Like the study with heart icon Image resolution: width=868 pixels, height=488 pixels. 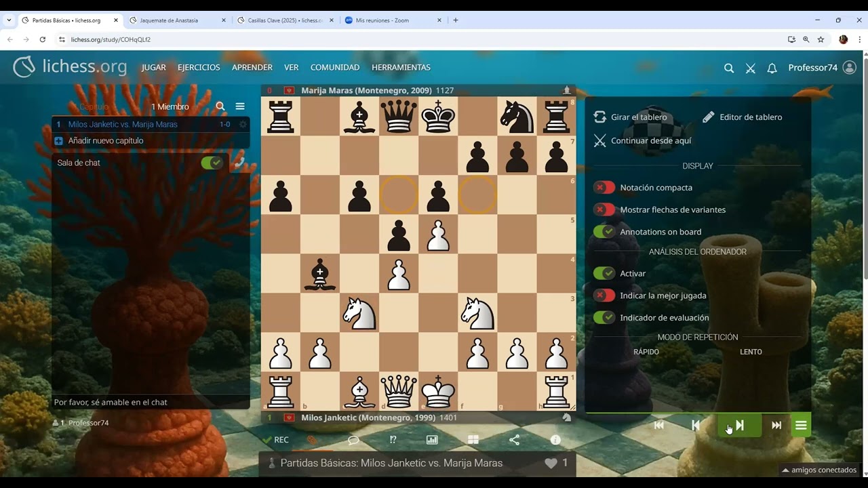[x=551, y=464]
